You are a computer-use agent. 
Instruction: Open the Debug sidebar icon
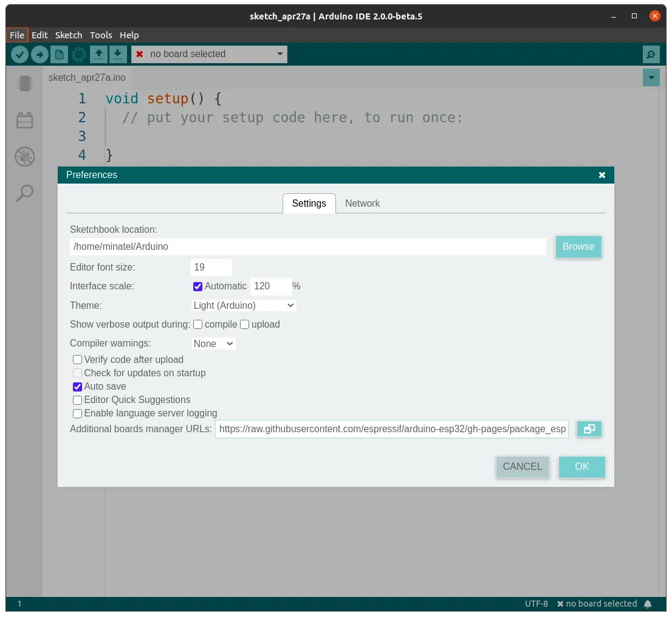coord(25,157)
